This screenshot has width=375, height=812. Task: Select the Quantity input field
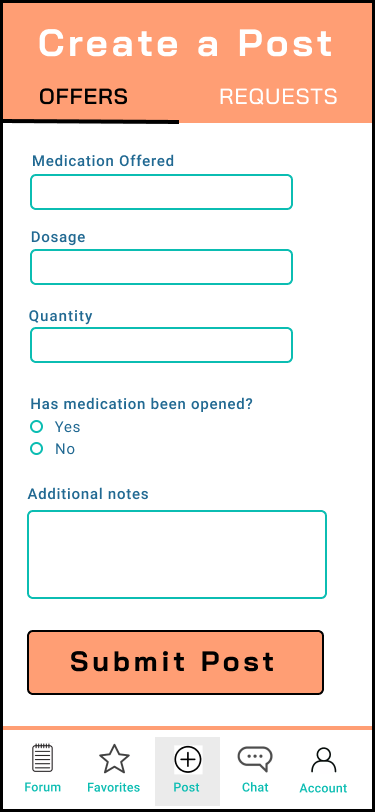click(162, 345)
